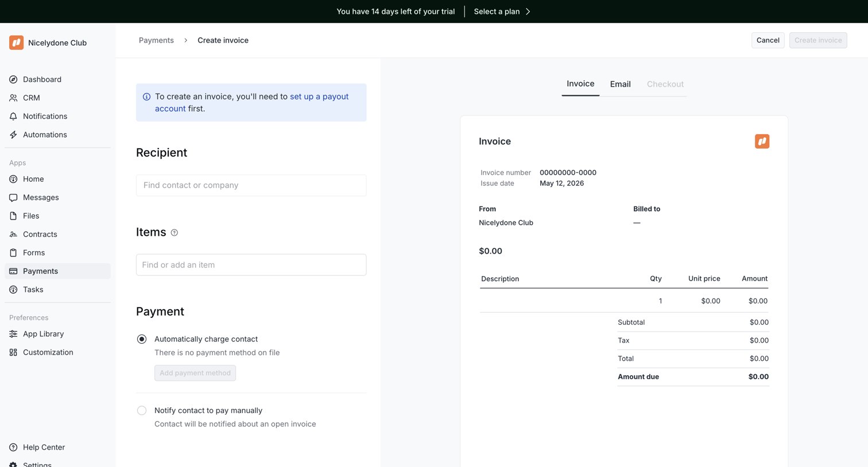Switch to the Email preview tab
Viewport: 868px width, 467px height.
pos(620,84)
